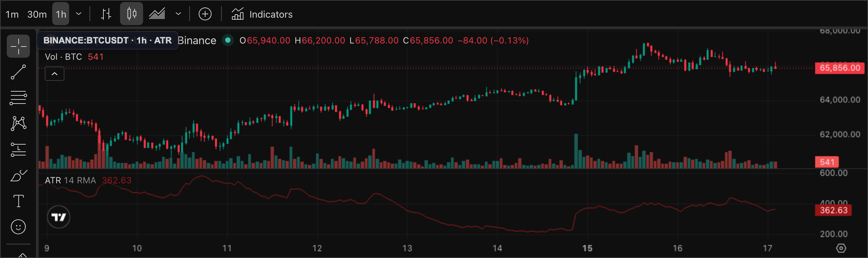The width and height of the screenshot is (868, 258).
Task: Open the Indicators menu
Action: [x=262, y=14]
